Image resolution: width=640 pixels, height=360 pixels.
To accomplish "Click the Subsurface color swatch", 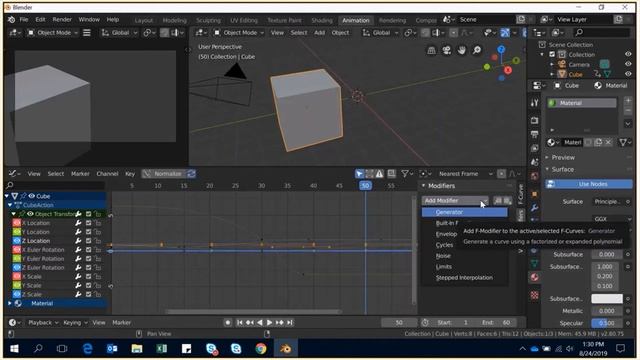I will (607, 299).
